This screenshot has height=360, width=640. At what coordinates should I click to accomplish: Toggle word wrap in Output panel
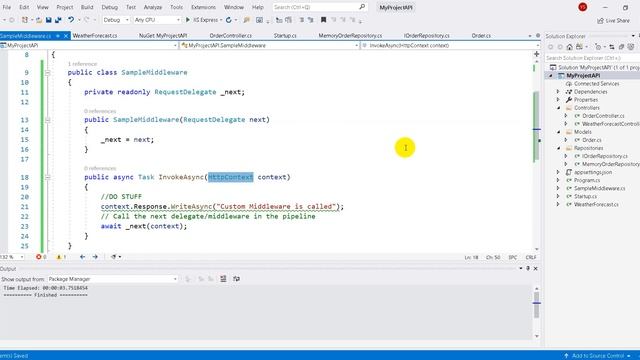point(236,279)
